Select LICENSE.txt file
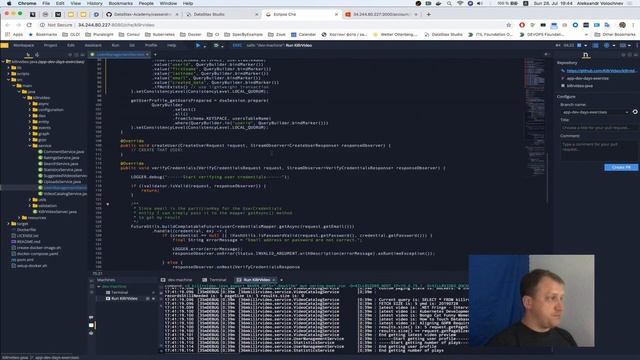 click(x=28, y=236)
